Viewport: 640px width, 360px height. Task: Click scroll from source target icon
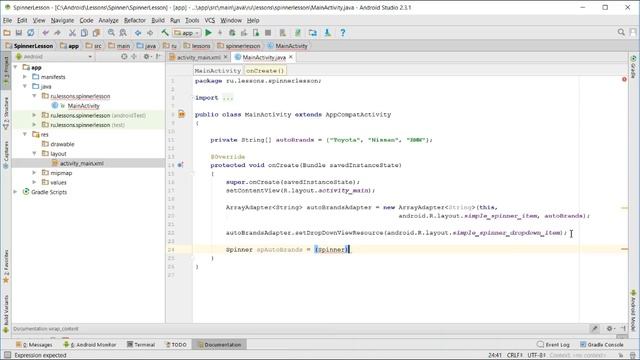point(124,57)
